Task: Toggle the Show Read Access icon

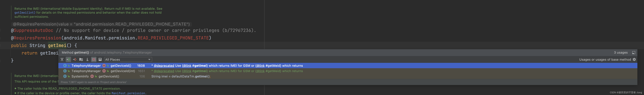Action: click(x=68, y=60)
